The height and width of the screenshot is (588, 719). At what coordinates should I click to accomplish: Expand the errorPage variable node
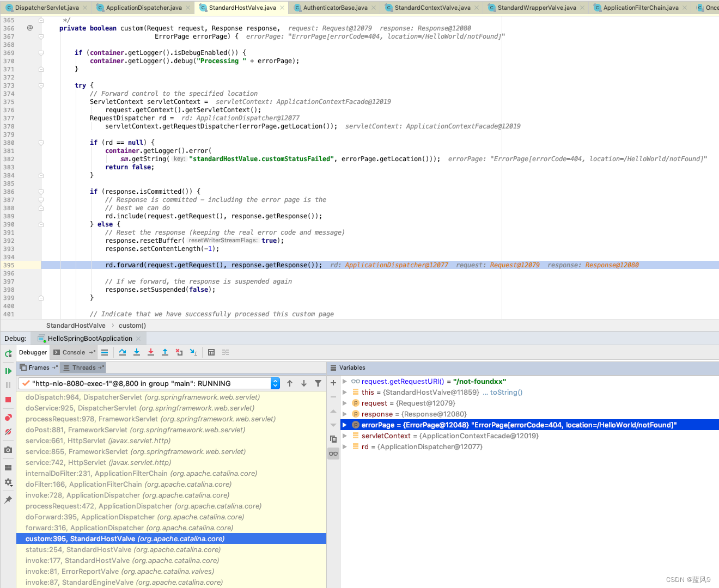coord(344,425)
